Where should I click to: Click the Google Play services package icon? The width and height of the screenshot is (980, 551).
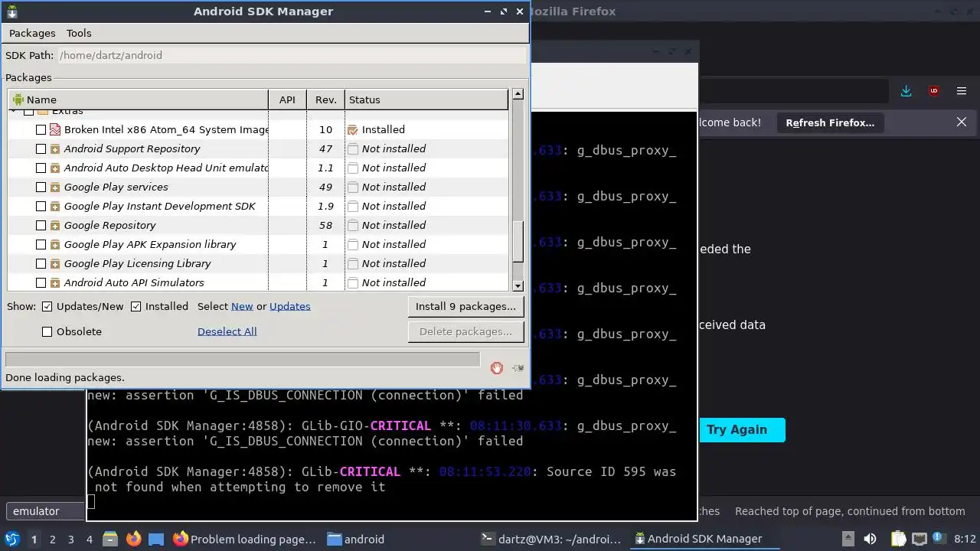point(55,187)
